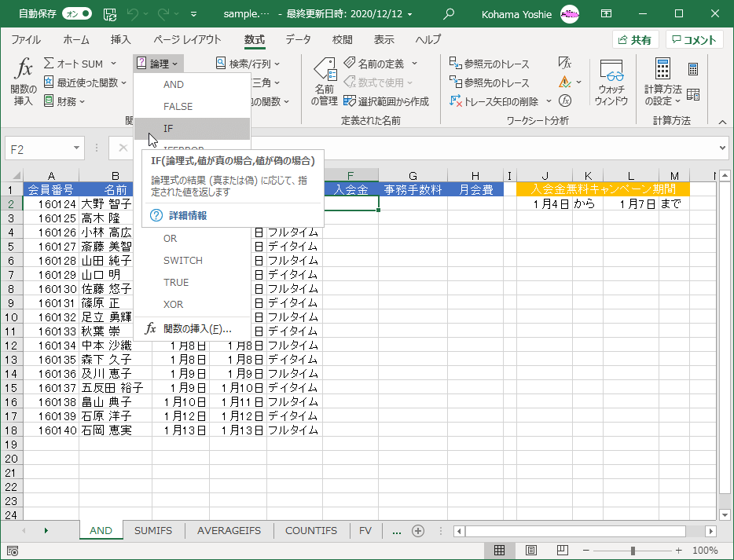Screen dimensions: 734x560
Task: Choose Insert Function (関数の挿入(F)...) menu entry
Action: click(192, 329)
